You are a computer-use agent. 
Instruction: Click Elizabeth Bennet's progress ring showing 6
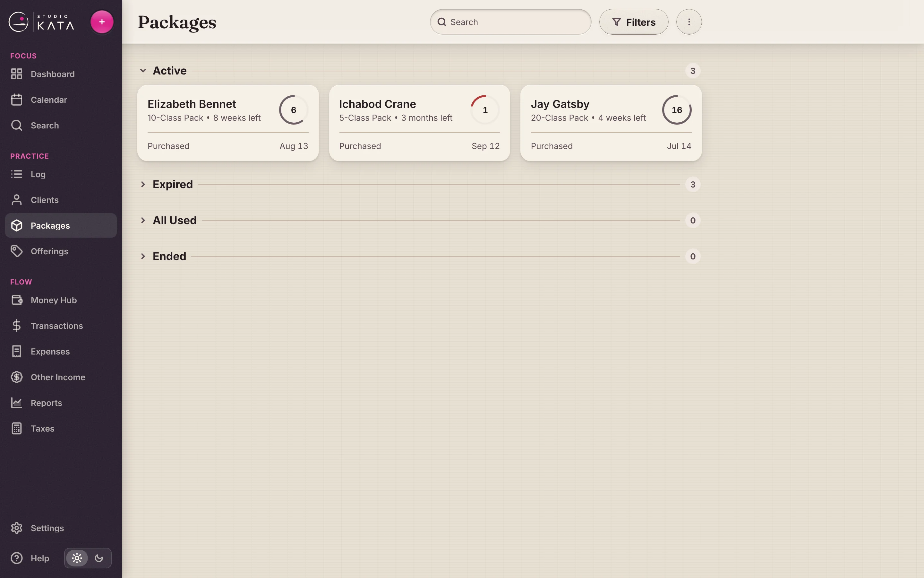coord(293,110)
